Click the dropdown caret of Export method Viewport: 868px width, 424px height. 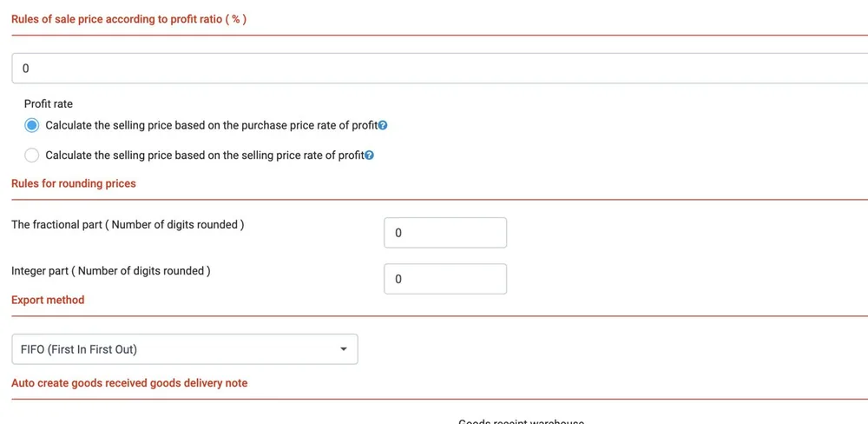[x=343, y=349]
